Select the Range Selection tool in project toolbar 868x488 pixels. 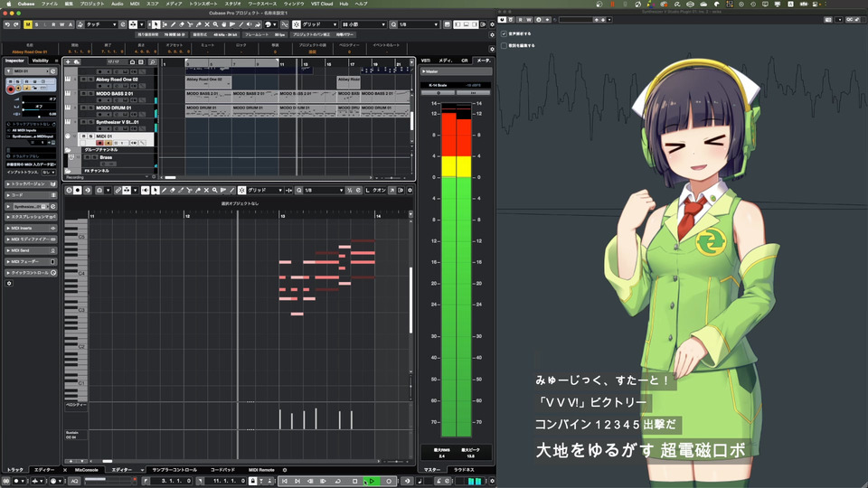tap(165, 24)
